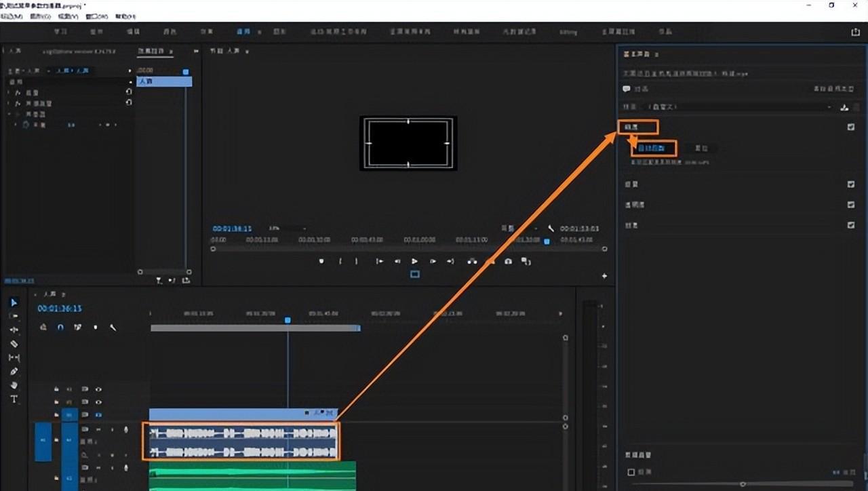Go to Out point in Program monitor
This screenshot has height=491, width=868.
click(x=450, y=261)
